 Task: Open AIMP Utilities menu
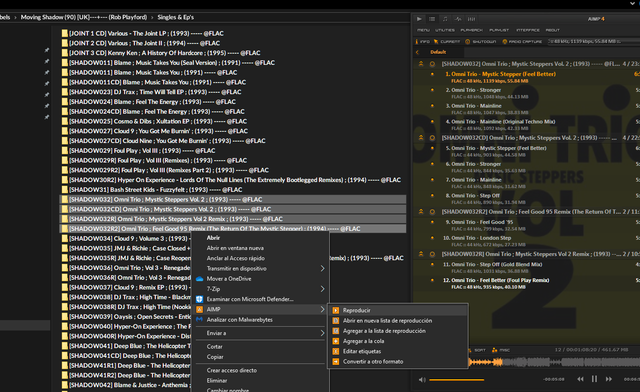(x=445, y=30)
